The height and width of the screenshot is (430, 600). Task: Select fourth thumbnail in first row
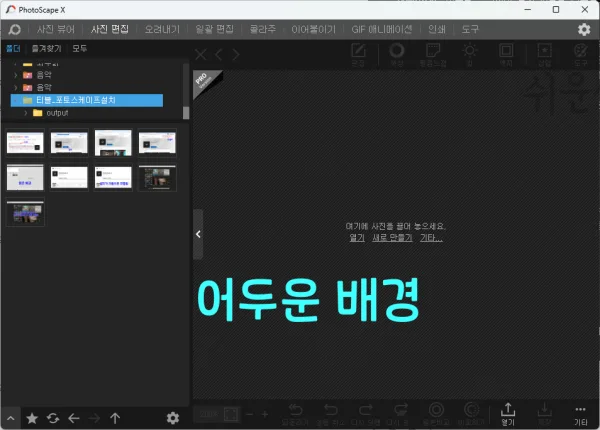coord(157,143)
